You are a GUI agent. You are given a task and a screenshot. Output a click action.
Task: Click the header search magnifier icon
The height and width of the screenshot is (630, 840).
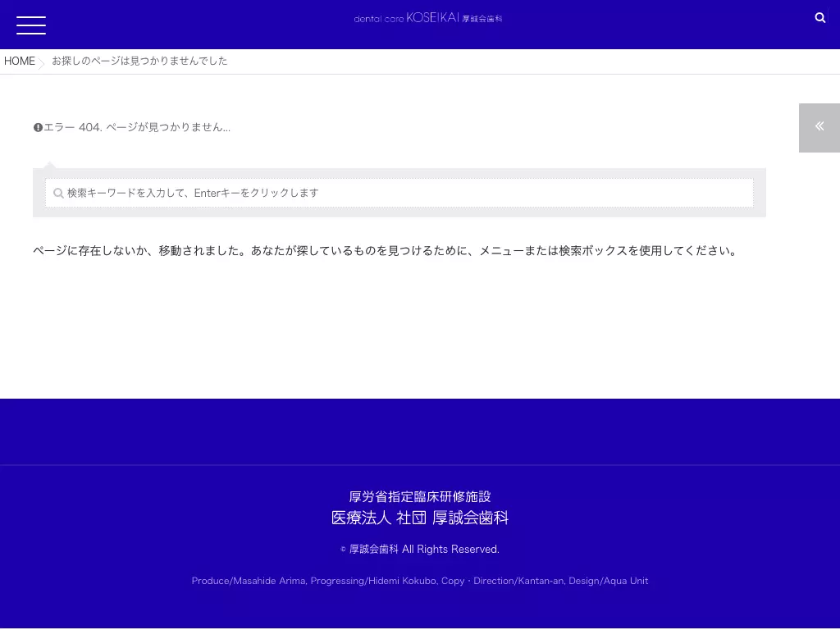pyautogui.click(x=819, y=18)
